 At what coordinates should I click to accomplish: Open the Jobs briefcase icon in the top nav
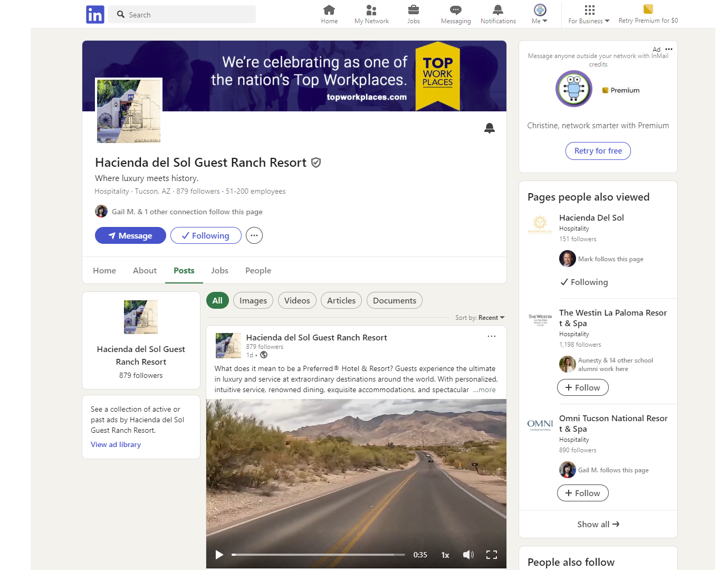coord(414,14)
